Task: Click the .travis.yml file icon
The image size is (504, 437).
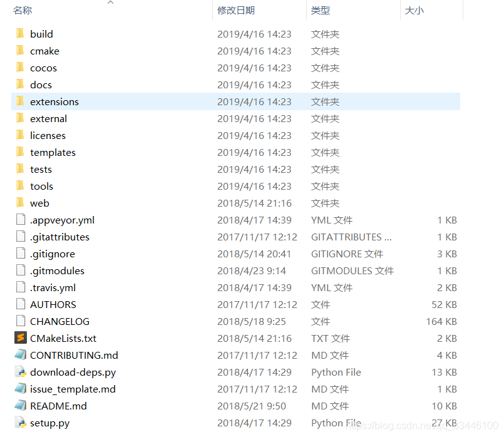Action: [21, 287]
